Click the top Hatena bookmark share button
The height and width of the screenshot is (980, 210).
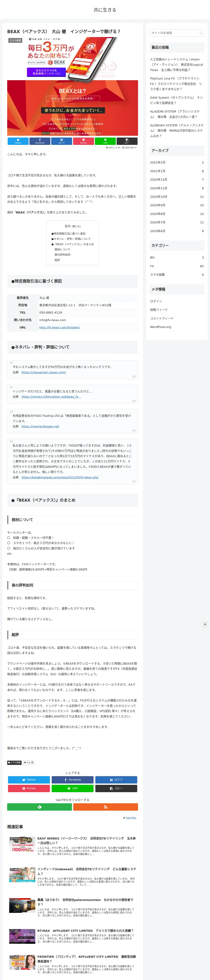(62, 141)
